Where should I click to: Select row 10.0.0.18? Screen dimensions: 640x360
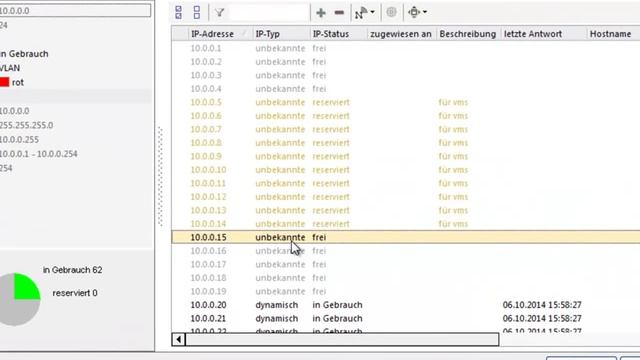click(x=406, y=278)
